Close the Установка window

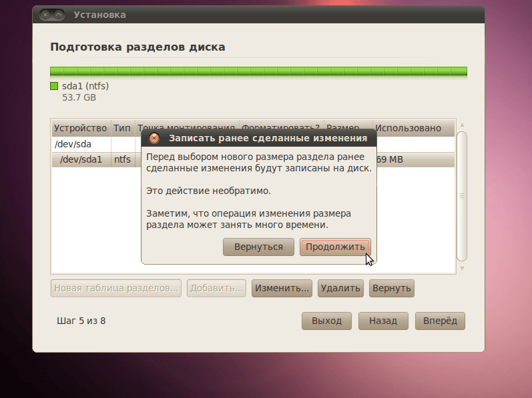(x=45, y=15)
